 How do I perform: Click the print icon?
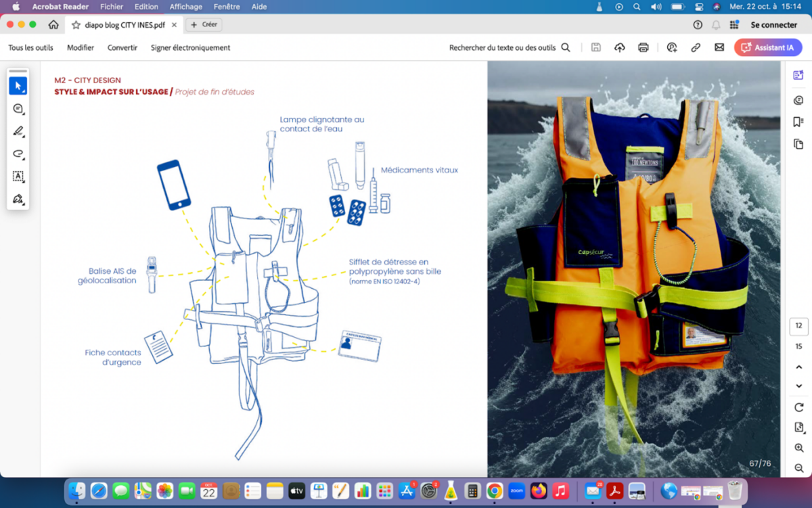pos(643,48)
